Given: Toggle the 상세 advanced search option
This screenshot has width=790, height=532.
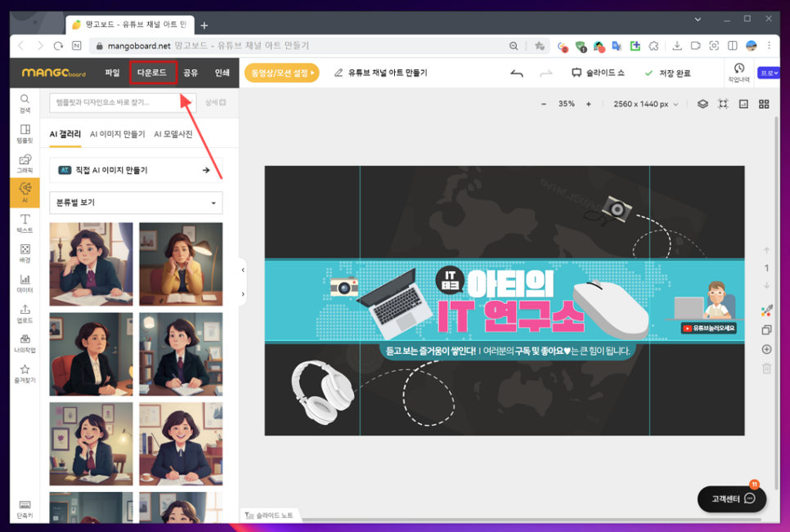Looking at the screenshot, I should 215,102.
